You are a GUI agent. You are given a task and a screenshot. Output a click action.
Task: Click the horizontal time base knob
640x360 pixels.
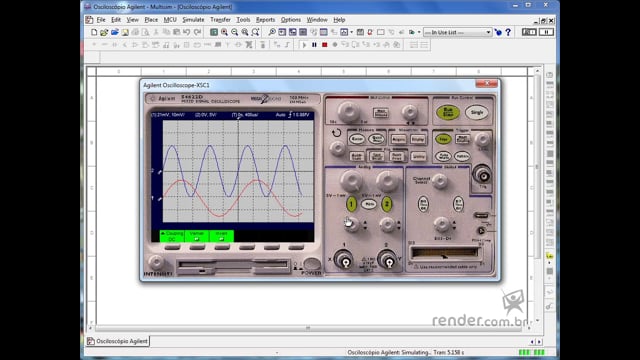(348, 112)
